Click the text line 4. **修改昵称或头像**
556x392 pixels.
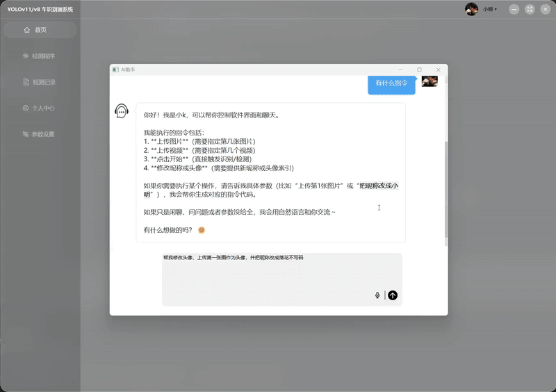219,168
